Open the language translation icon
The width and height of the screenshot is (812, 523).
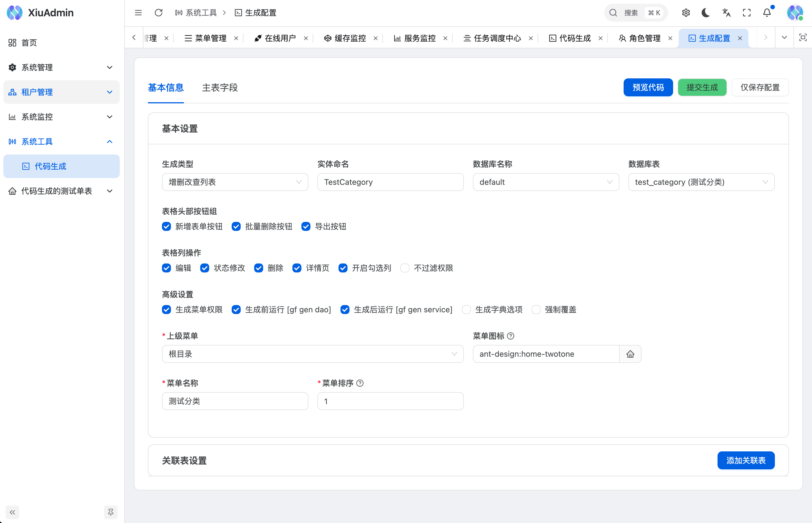[x=726, y=13]
